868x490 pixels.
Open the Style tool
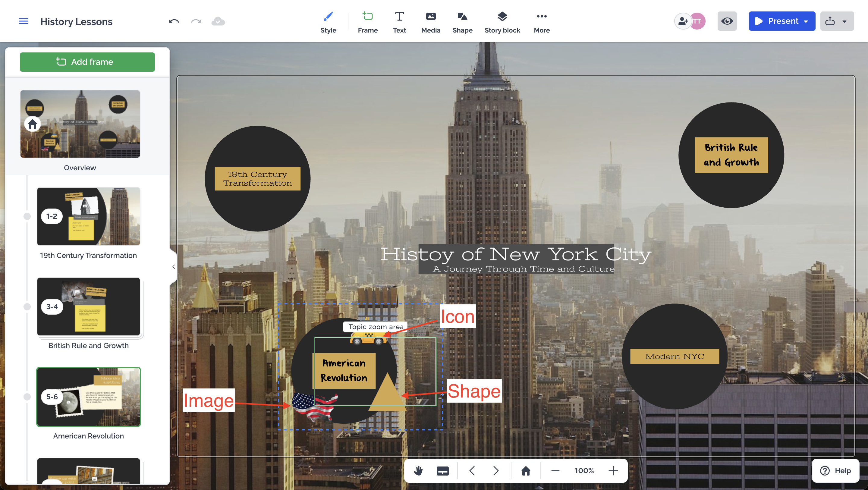pyautogui.click(x=328, y=22)
